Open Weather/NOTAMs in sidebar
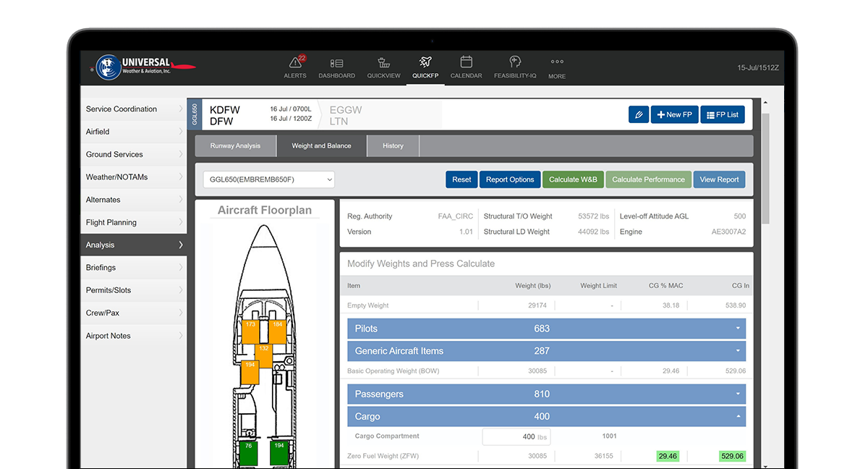The height and width of the screenshot is (469, 868). point(134,177)
